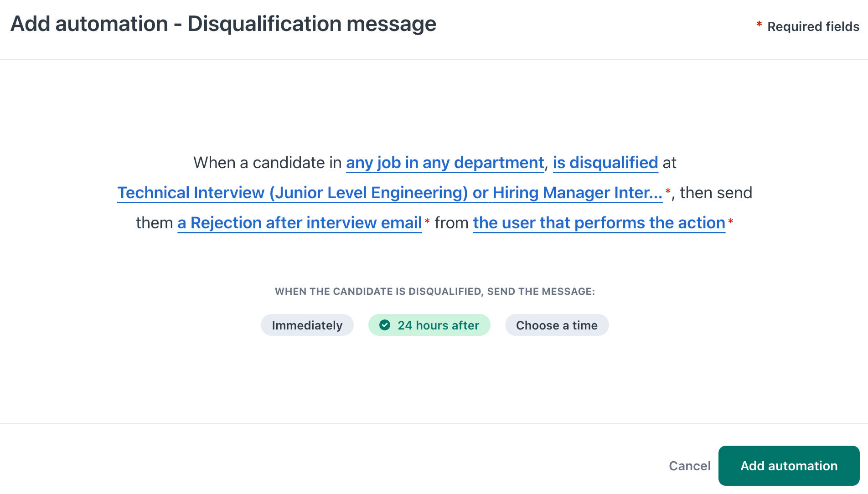Open the any job in any department picker
Screen dimensions: 868x494
(444, 163)
